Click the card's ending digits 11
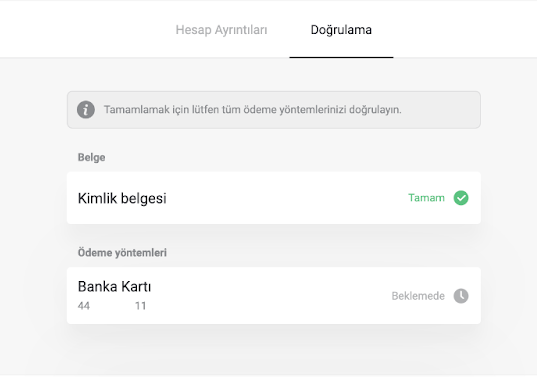Image resolution: width=537 pixels, height=377 pixels. (140, 306)
